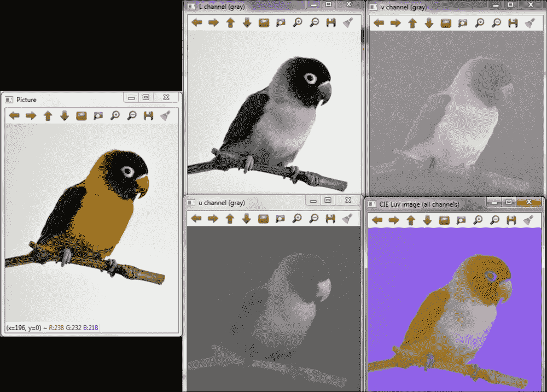Click the parrot image in CIE Luv window

[465, 306]
